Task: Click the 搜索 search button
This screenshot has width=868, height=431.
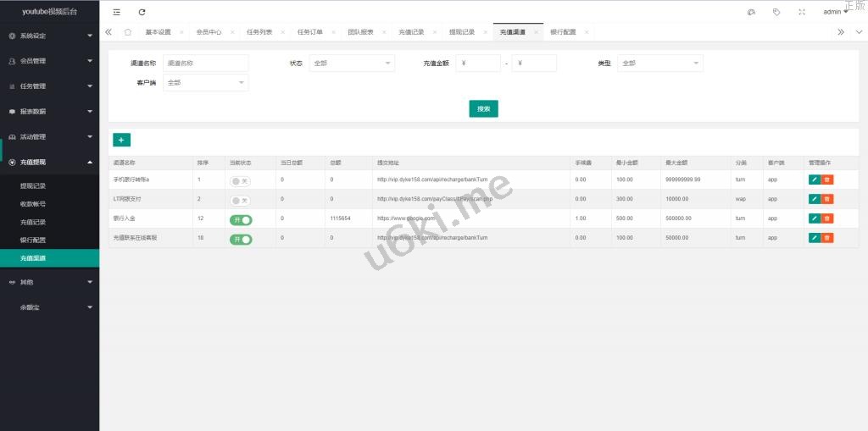Action: pos(483,108)
